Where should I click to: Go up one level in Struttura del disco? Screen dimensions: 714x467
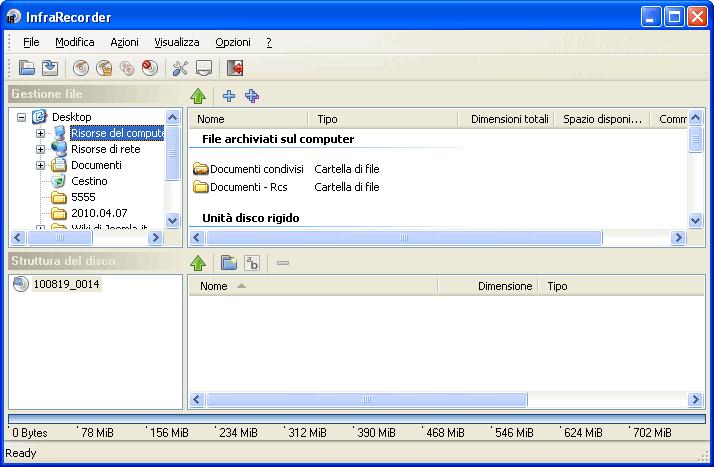(x=198, y=263)
